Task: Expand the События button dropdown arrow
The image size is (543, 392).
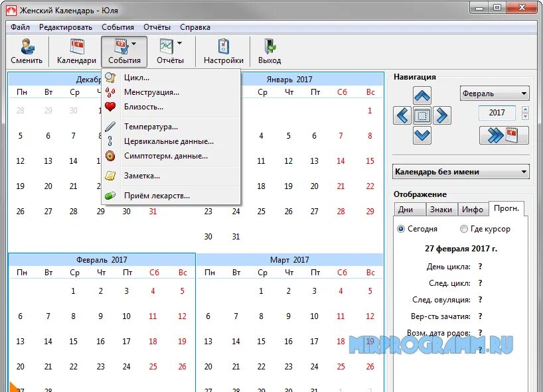Action: click(134, 44)
